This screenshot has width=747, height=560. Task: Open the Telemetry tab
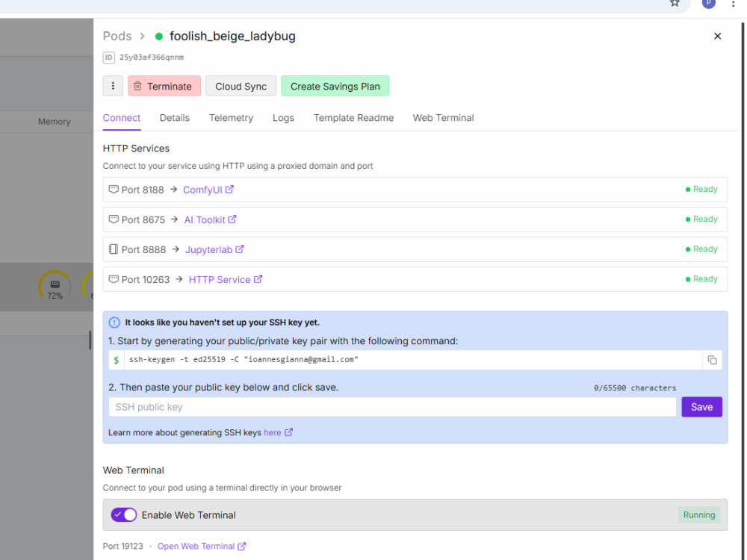click(231, 118)
